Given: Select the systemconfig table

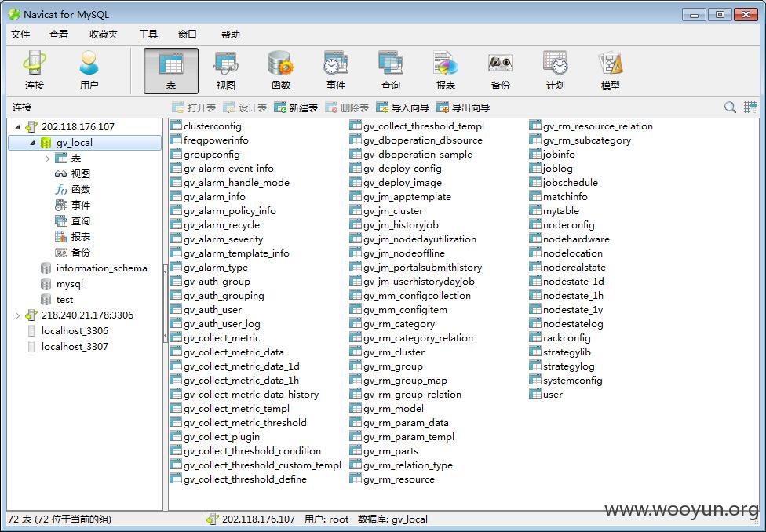Looking at the screenshot, I should (x=566, y=381).
